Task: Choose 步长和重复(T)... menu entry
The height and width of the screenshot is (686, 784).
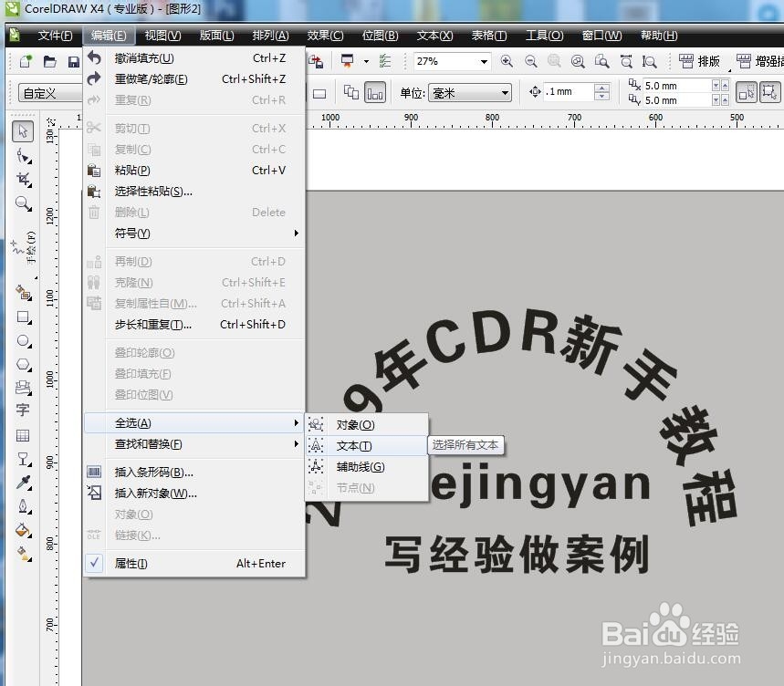Action: pos(195,325)
